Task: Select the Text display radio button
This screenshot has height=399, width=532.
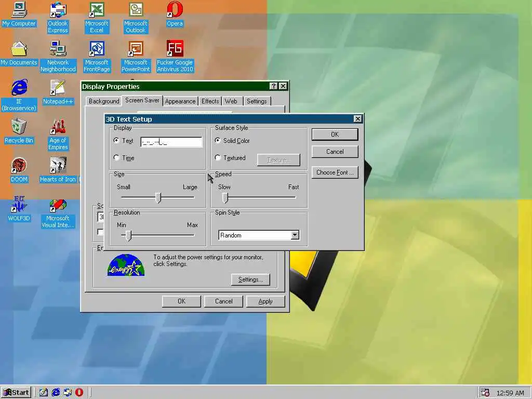Action: (x=117, y=140)
